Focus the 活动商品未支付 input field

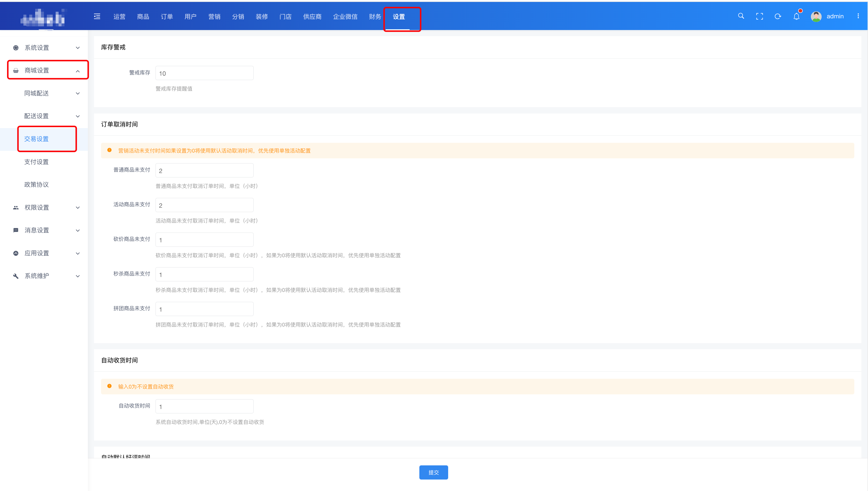204,205
